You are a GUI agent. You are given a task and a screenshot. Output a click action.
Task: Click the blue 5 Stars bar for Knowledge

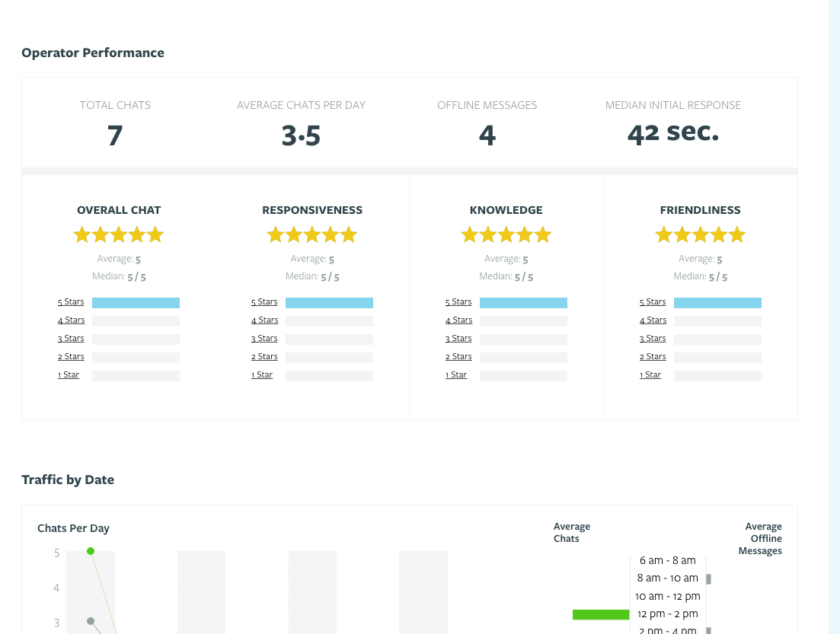coord(523,303)
